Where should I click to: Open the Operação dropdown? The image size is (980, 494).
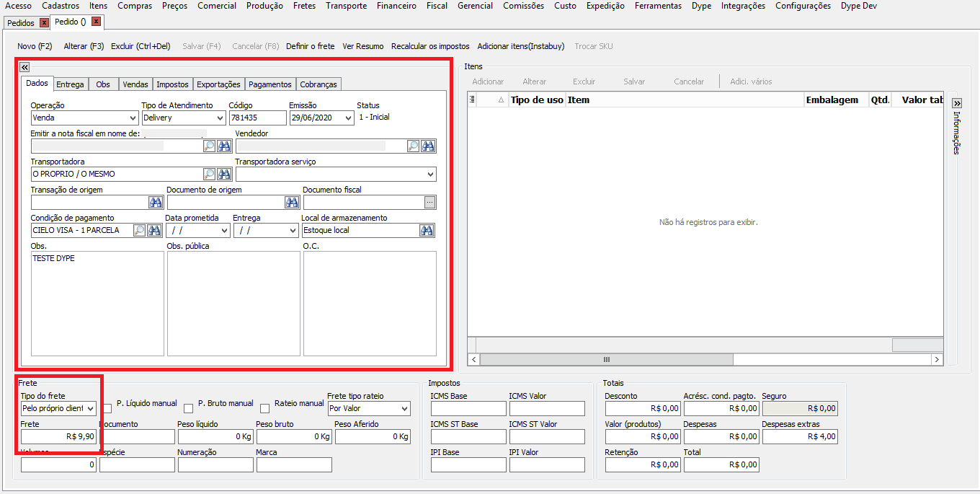click(133, 118)
